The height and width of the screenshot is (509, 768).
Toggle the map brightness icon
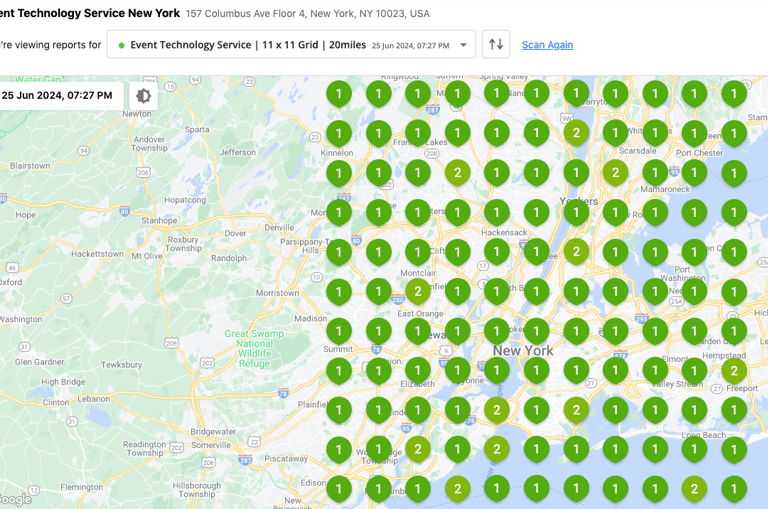pos(143,96)
